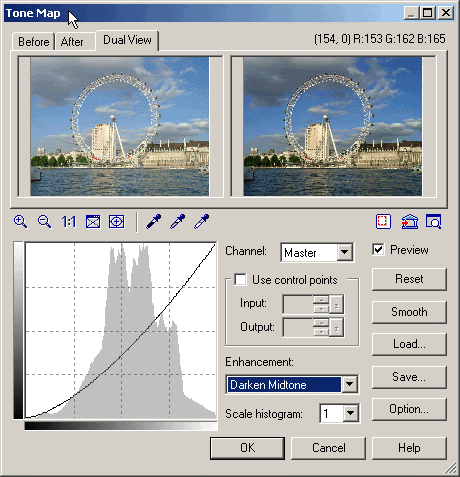This screenshot has width=460, height=477.
Task: Click the Input value field
Action: tap(298, 304)
